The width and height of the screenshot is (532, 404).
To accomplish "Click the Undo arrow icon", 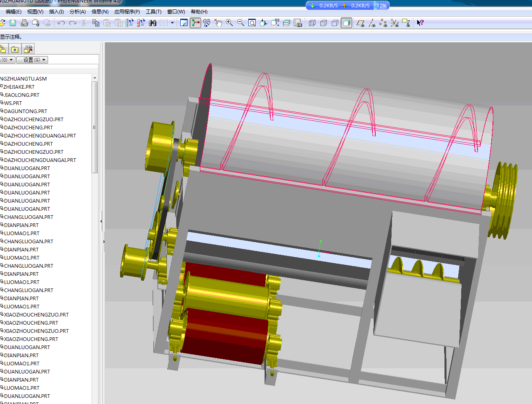I will coord(61,23).
